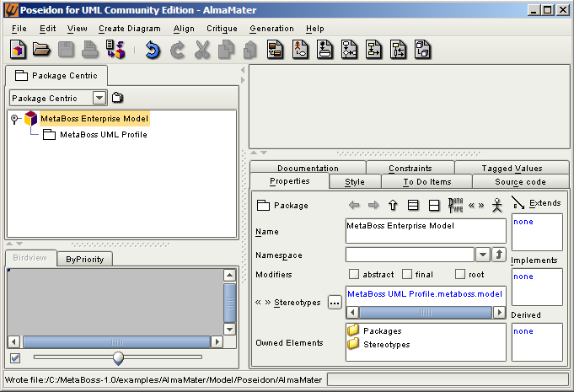Create a new class diagram icon
The height and width of the screenshot is (392, 574).
point(276,50)
